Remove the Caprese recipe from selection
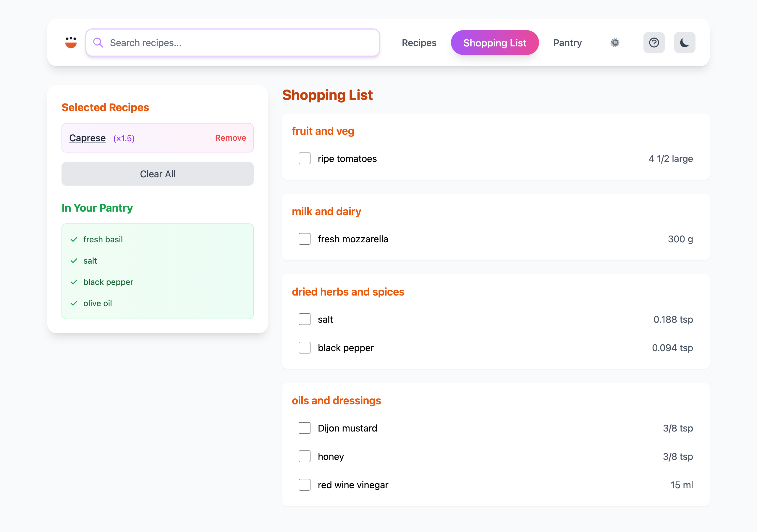The image size is (757, 532). [230, 138]
